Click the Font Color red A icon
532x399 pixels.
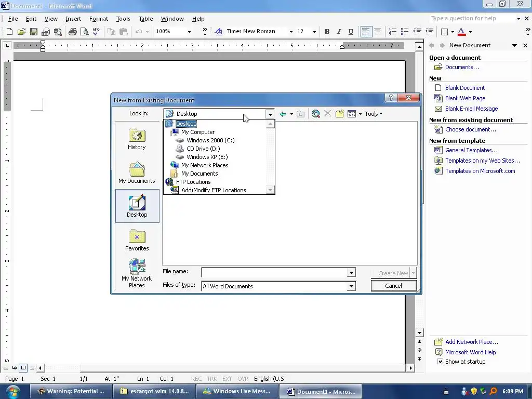[x=461, y=32]
